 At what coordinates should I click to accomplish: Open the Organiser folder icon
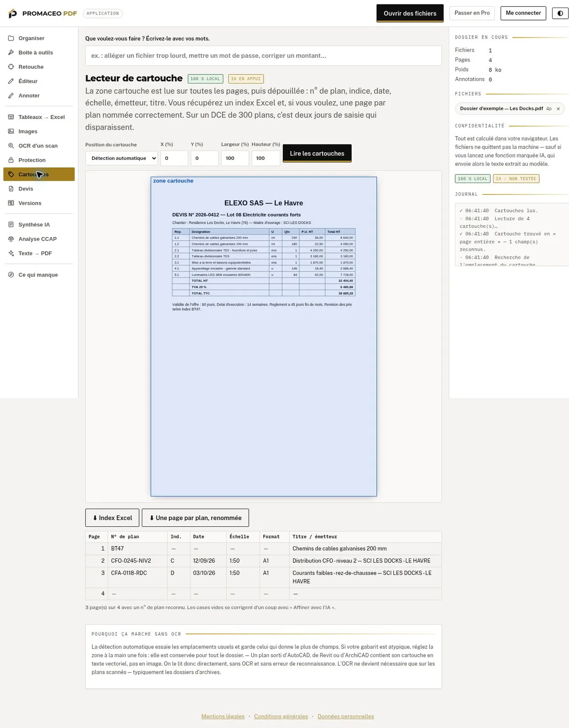click(x=11, y=38)
